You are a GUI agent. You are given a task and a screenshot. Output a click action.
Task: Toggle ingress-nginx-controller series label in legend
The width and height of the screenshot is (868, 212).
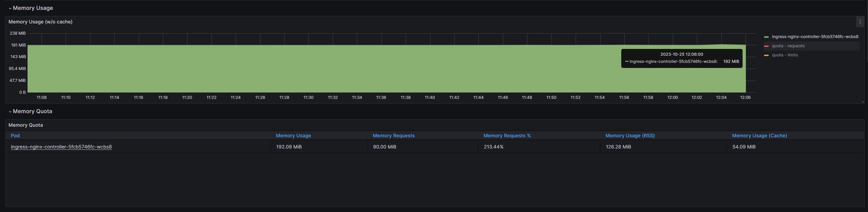(x=815, y=37)
